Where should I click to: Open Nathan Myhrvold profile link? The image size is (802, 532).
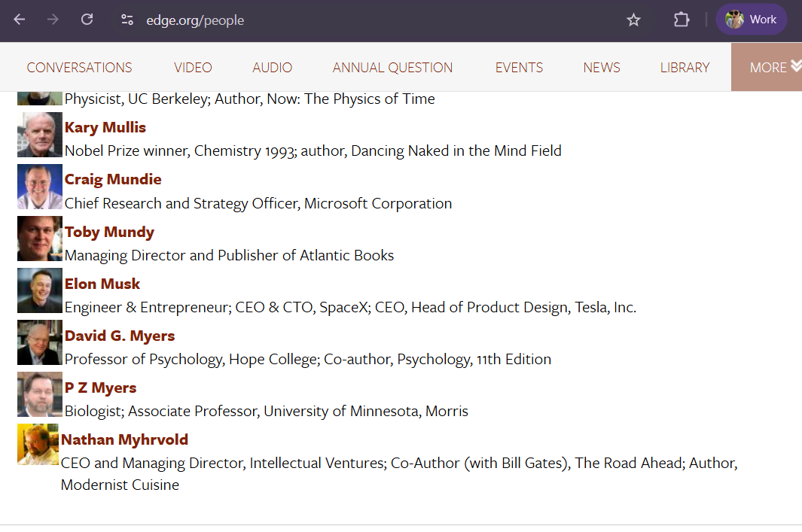pos(125,439)
